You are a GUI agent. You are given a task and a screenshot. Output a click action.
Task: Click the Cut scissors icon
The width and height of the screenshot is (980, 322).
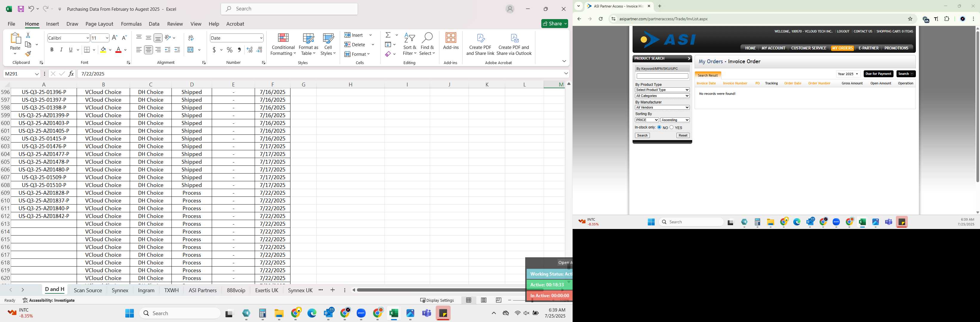tap(28, 35)
